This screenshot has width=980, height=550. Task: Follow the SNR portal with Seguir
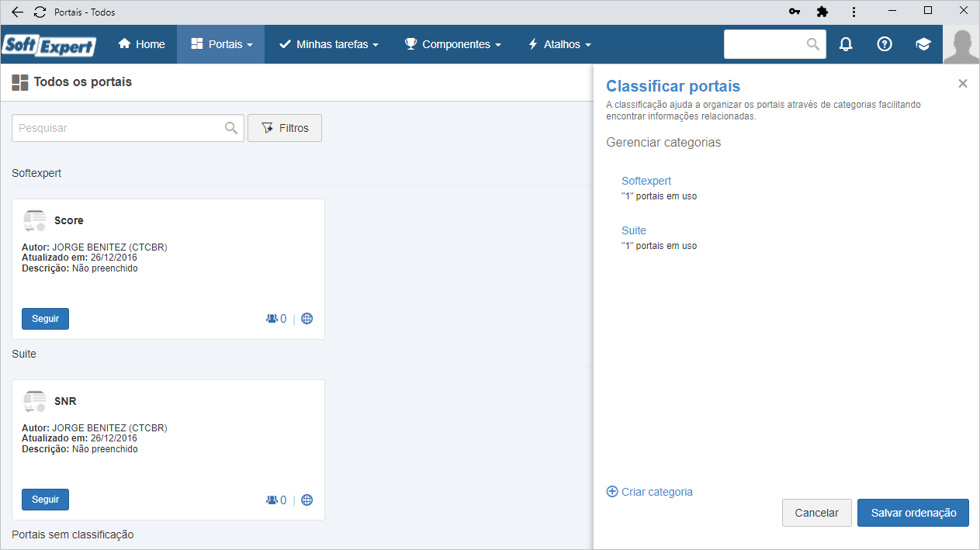click(45, 500)
